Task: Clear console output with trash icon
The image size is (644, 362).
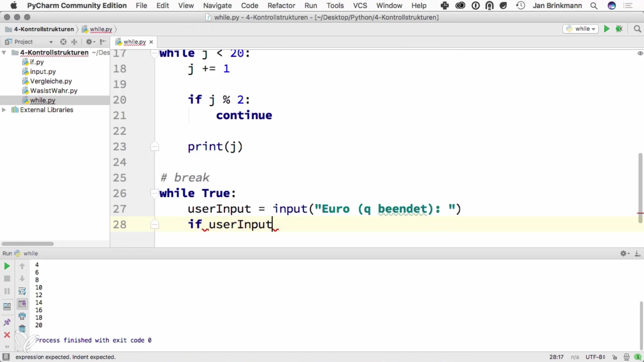Action: click(x=22, y=329)
